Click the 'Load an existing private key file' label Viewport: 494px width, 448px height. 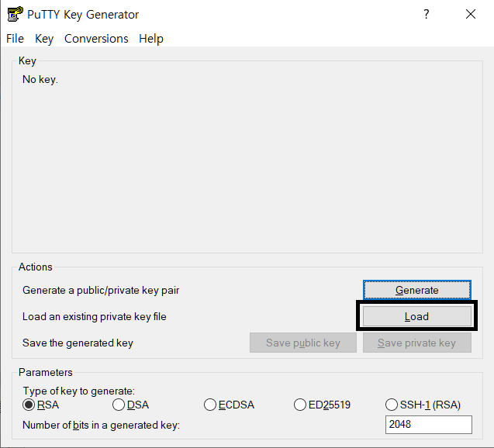pos(95,316)
